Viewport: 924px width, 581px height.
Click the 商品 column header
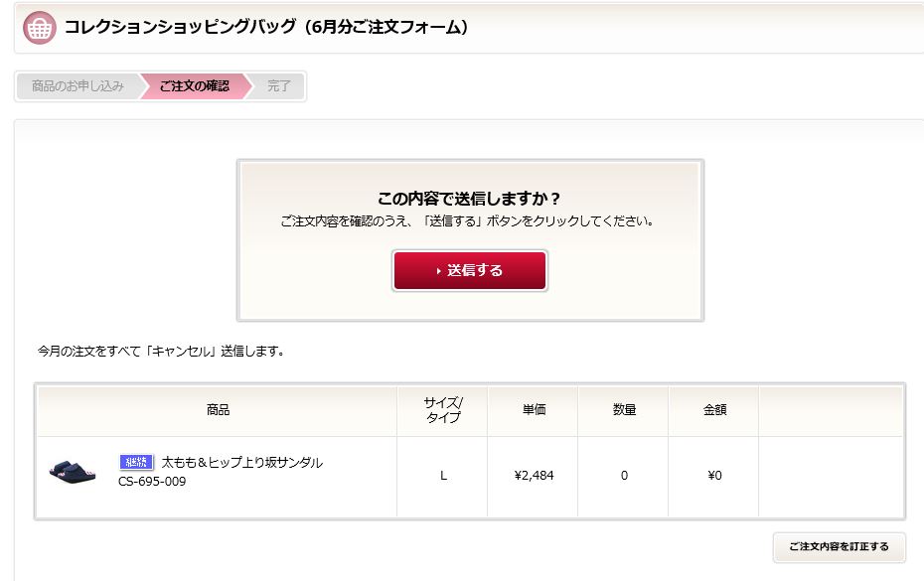218,410
